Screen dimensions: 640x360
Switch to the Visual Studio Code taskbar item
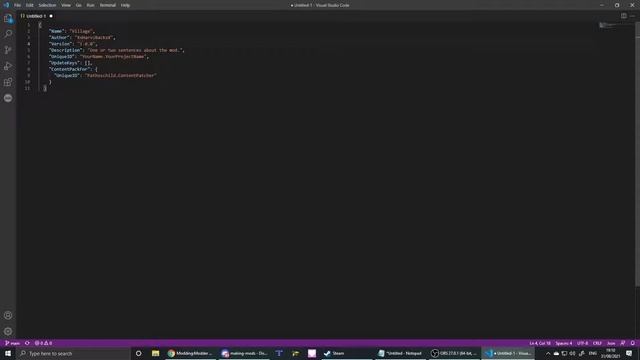coord(508,353)
